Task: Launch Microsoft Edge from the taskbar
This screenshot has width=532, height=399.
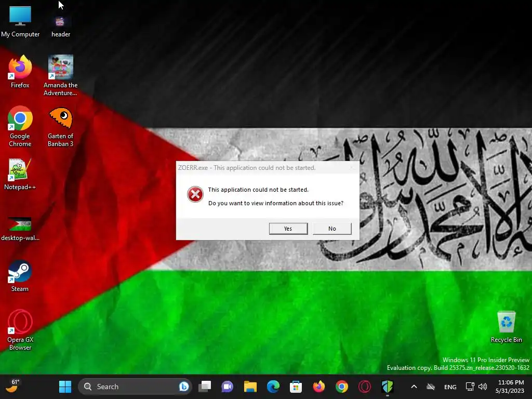Action: pyautogui.click(x=273, y=387)
